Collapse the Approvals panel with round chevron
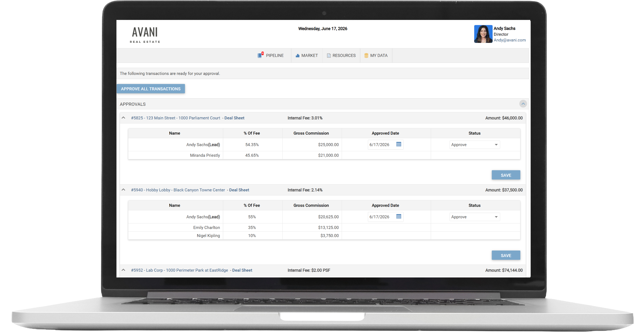The image size is (644, 334). point(523,104)
